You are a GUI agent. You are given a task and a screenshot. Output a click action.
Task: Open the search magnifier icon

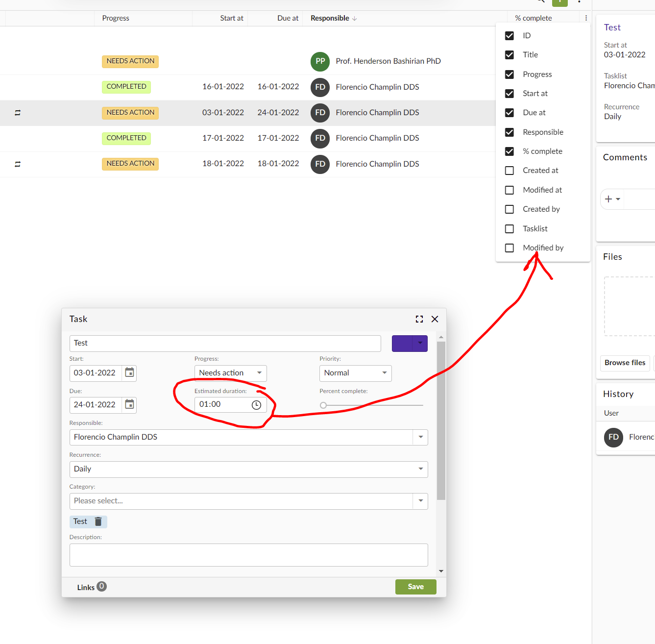[x=539, y=1]
